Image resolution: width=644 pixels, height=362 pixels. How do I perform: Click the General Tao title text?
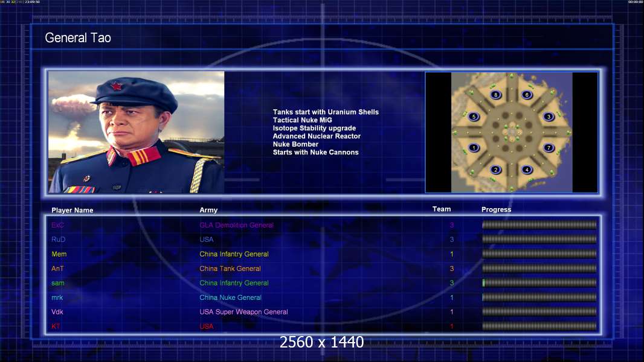[x=78, y=38]
